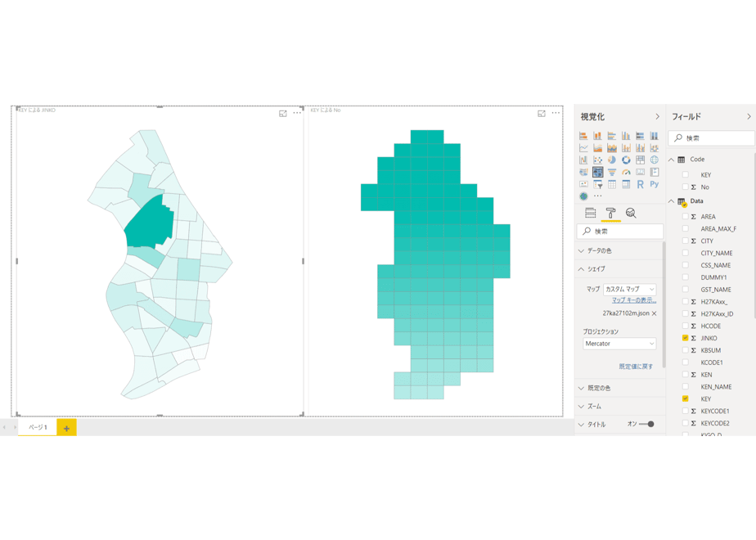Viewport: 756px width, 540px height.
Task: Check the AREA field checkbox
Action: (685, 217)
